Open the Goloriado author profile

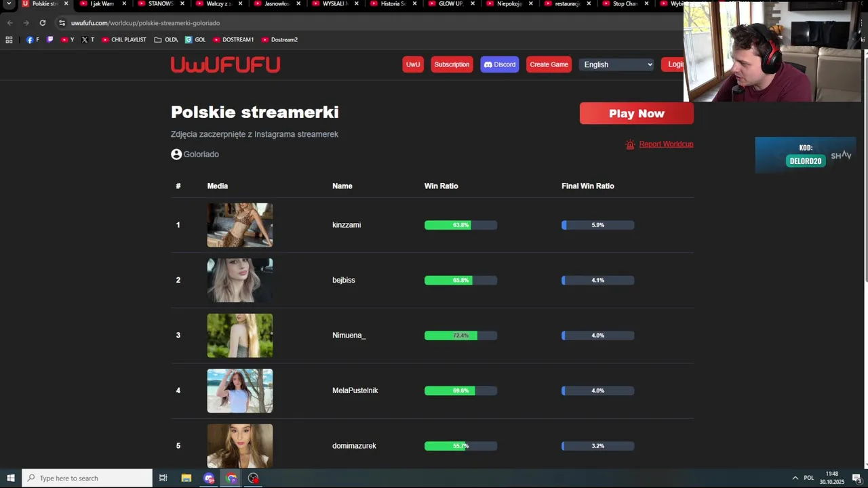(x=201, y=155)
